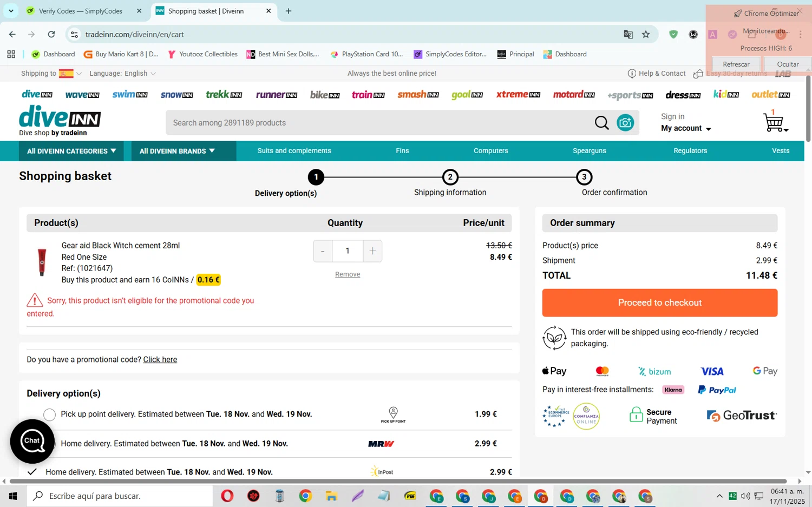Go to smashinn store
The image size is (812, 507).
418,95
